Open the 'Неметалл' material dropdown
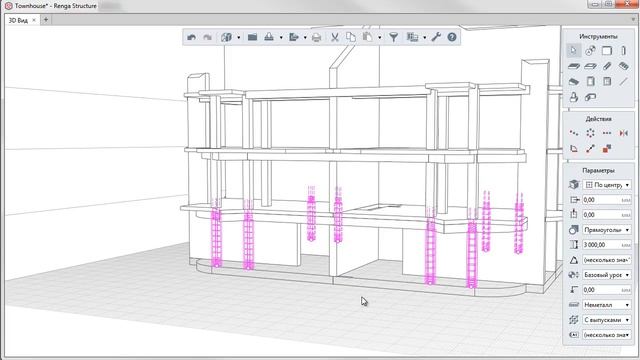640x360 pixels. (607, 305)
